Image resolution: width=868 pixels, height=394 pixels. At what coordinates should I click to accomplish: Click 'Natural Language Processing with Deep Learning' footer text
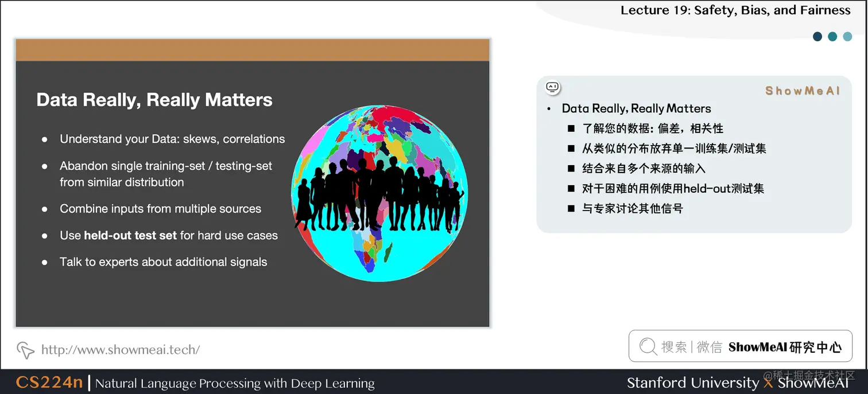(235, 384)
